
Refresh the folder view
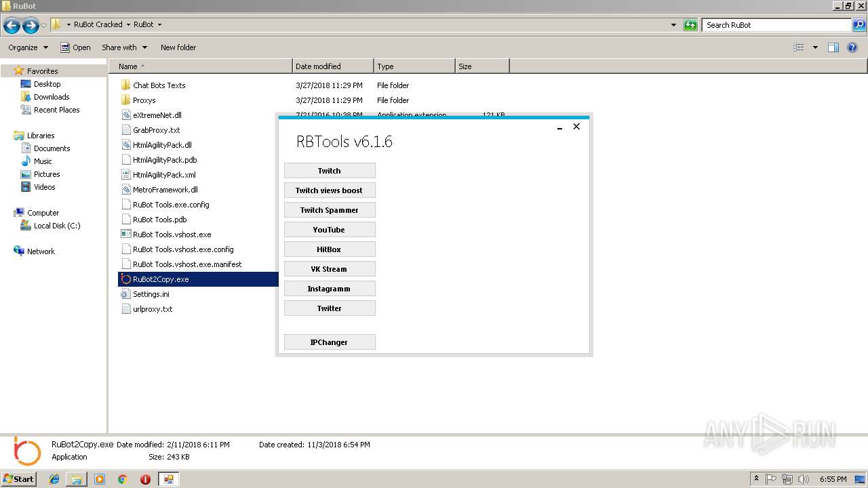[x=690, y=25]
